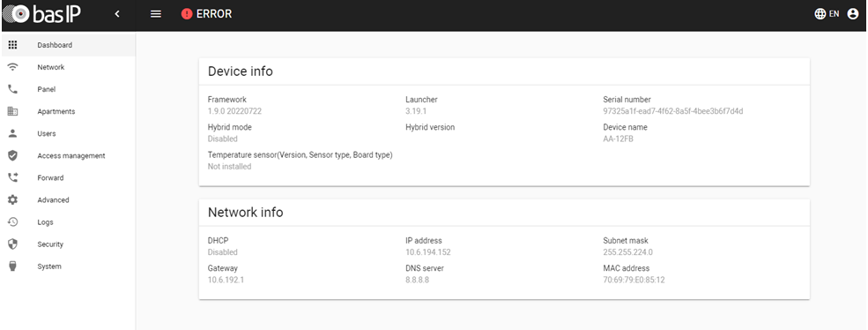Select the Panel phone icon
The height and width of the screenshot is (330, 868).
click(12, 89)
